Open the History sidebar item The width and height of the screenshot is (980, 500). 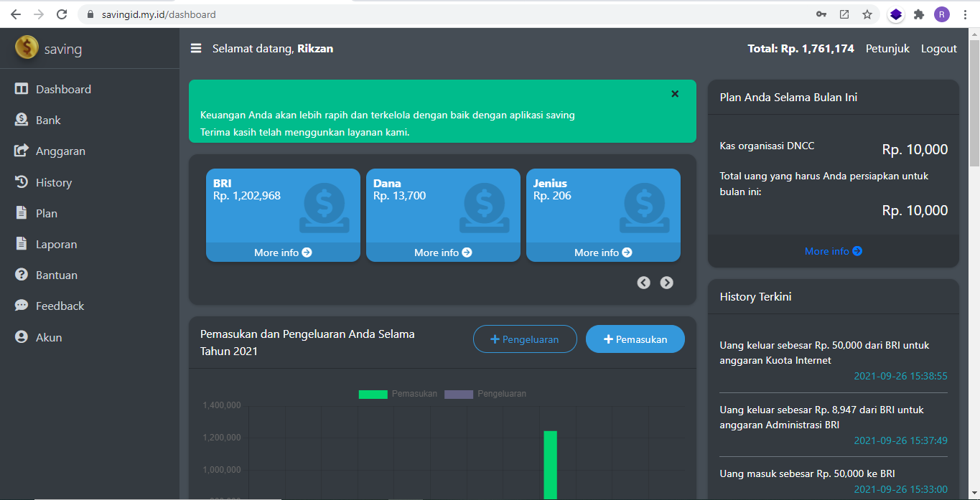(53, 183)
